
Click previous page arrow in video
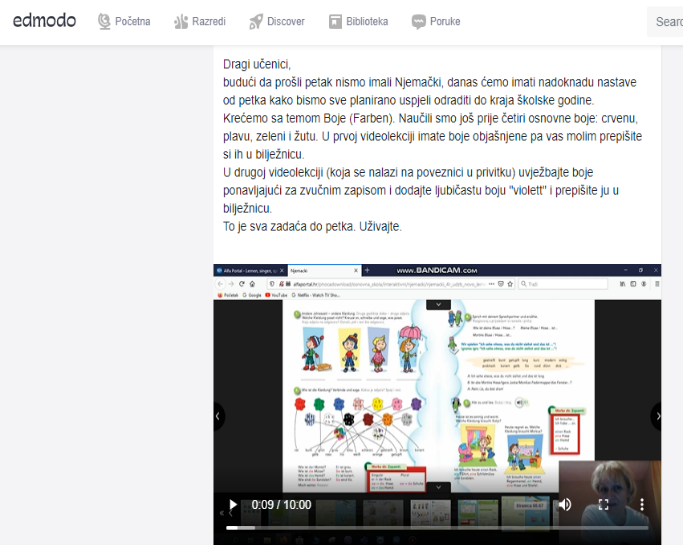218,416
